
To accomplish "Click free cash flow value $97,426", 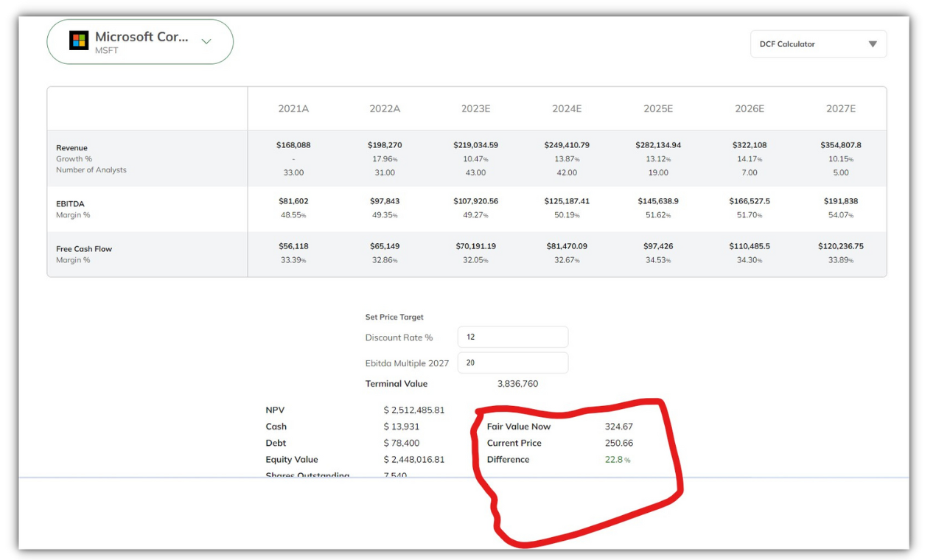I will click(658, 246).
